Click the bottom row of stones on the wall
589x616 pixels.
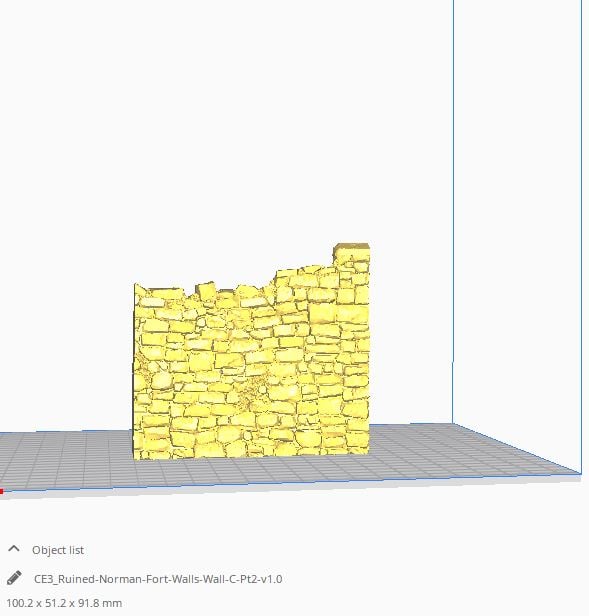(x=251, y=448)
